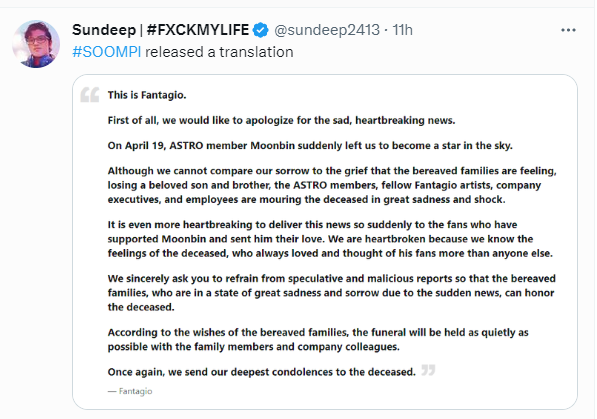The image size is (597, 419).
Task: Click the #SOOMPI hashtag
Action: (x=107, y=52)
